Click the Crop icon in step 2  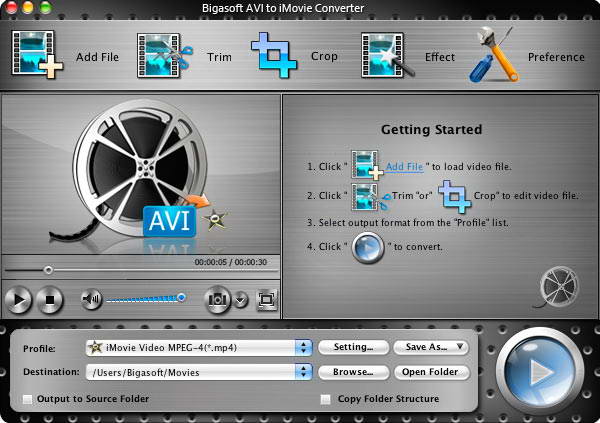pos(454,196)
